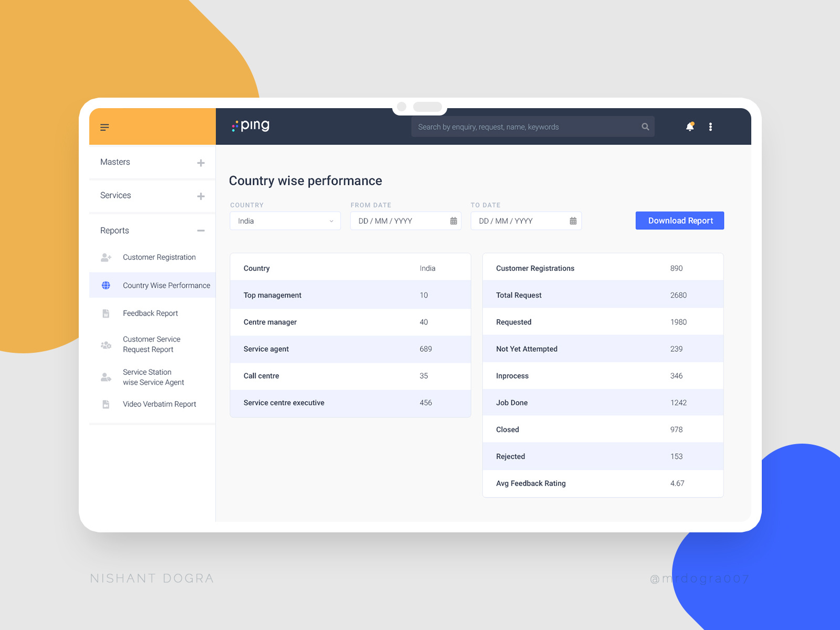Select the globe icon beside Country Wise Performance
This screenshot has width=840, height=630.
[x=106, y=285]
